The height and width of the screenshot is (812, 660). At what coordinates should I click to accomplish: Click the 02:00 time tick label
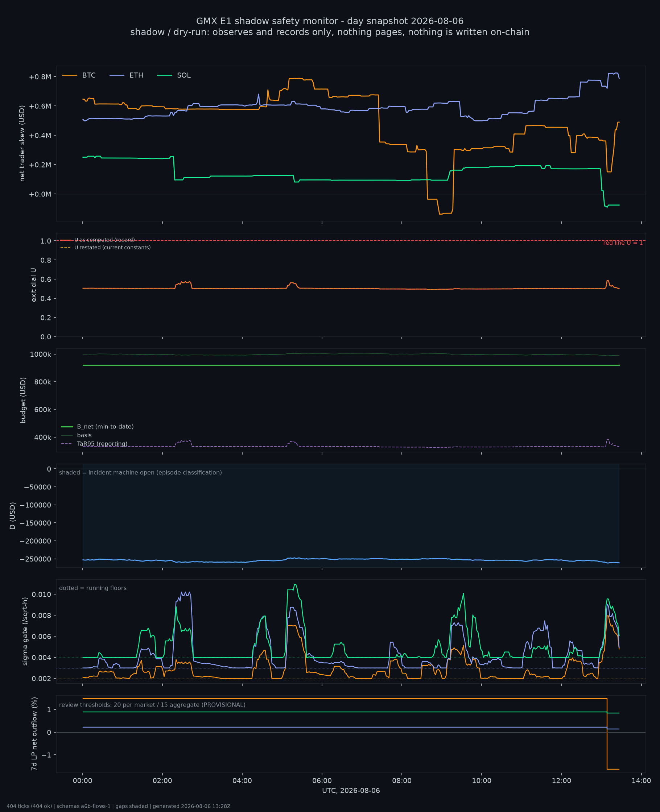pos(162,781)
